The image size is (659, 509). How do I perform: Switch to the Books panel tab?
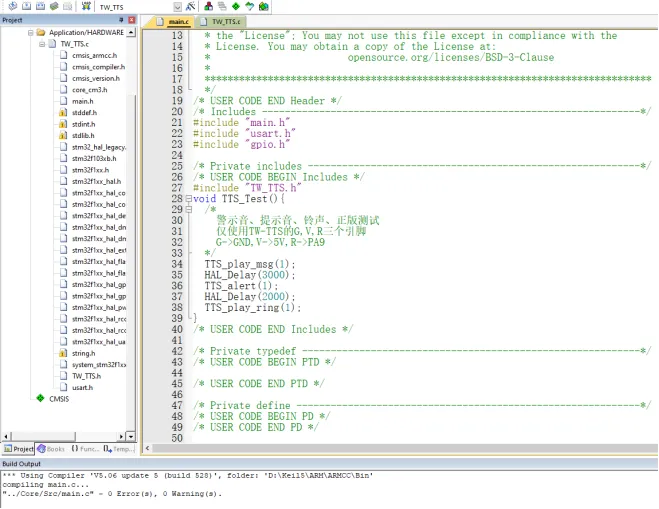pyautogui.click(x=51, y=449)
